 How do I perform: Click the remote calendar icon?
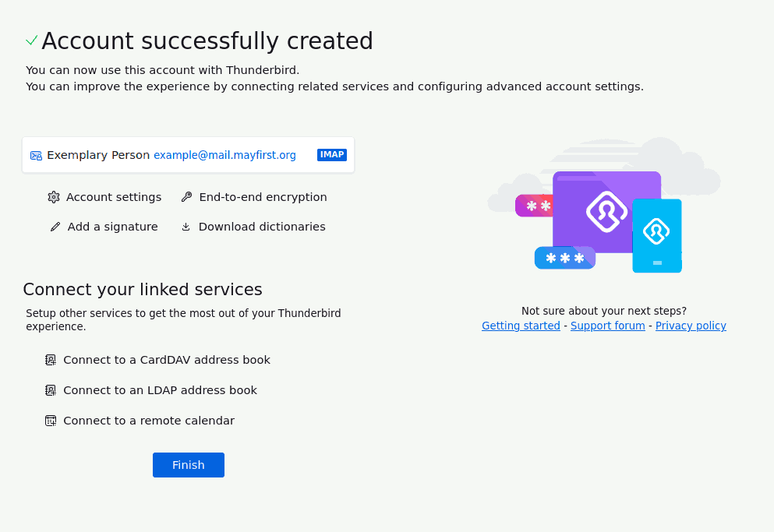click(51, 421)
